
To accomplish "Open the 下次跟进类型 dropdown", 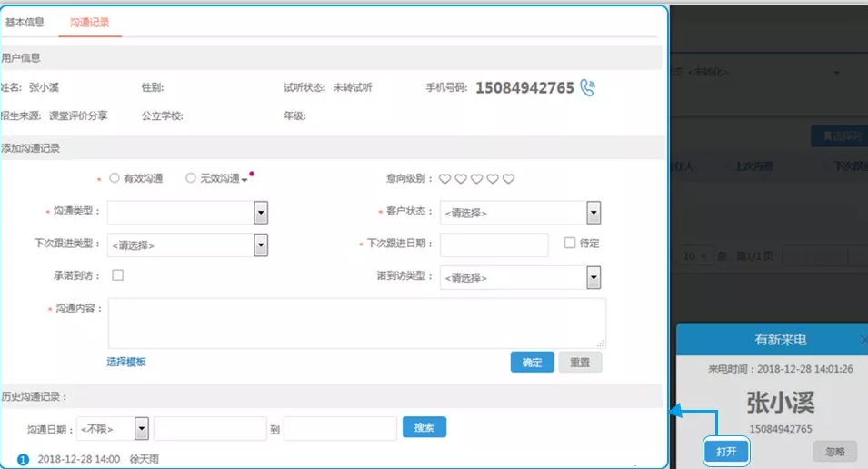I will (x=260, y=244).
